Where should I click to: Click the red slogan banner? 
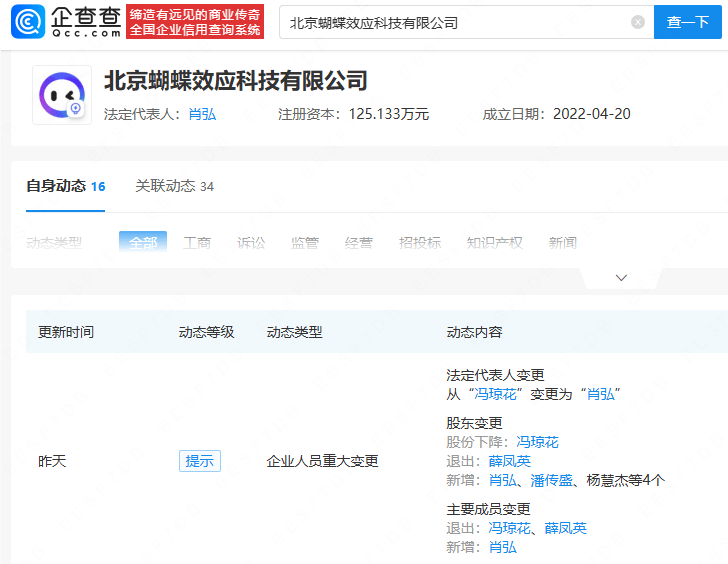click(x=195, y=21)
